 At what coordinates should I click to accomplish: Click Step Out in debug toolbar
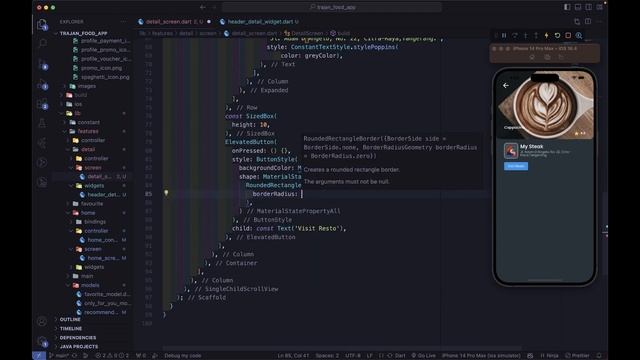(536, 36)
